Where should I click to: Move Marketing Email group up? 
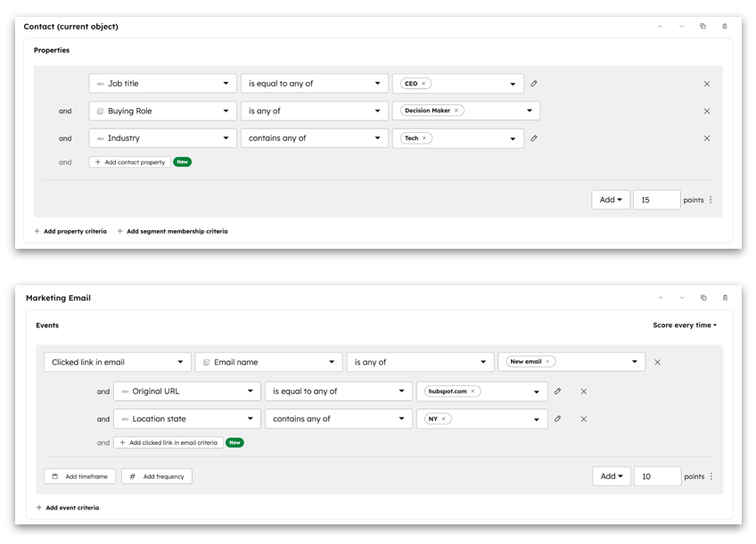[660, 298]
